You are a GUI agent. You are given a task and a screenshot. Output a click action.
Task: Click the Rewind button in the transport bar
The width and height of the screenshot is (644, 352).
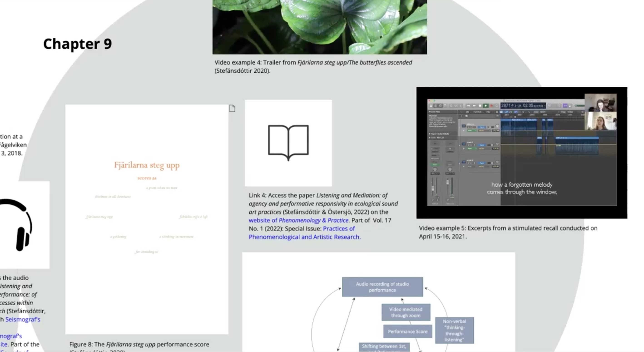point(468,106)
